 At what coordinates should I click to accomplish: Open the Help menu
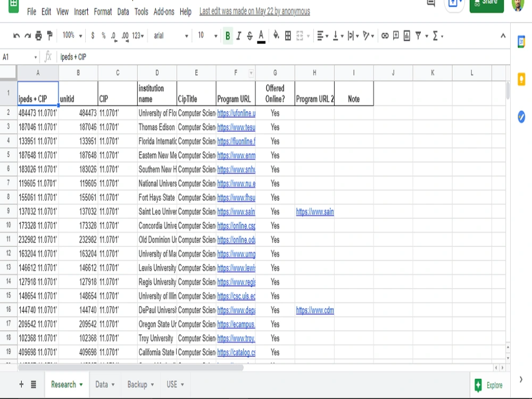(x=186, y=12)
